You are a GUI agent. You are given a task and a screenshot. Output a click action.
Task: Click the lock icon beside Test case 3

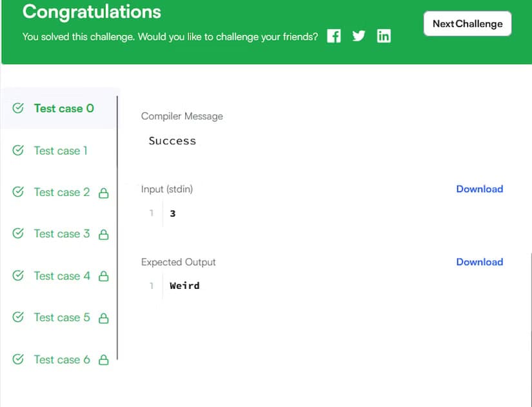pyautogui.click(x=103, y=235)
